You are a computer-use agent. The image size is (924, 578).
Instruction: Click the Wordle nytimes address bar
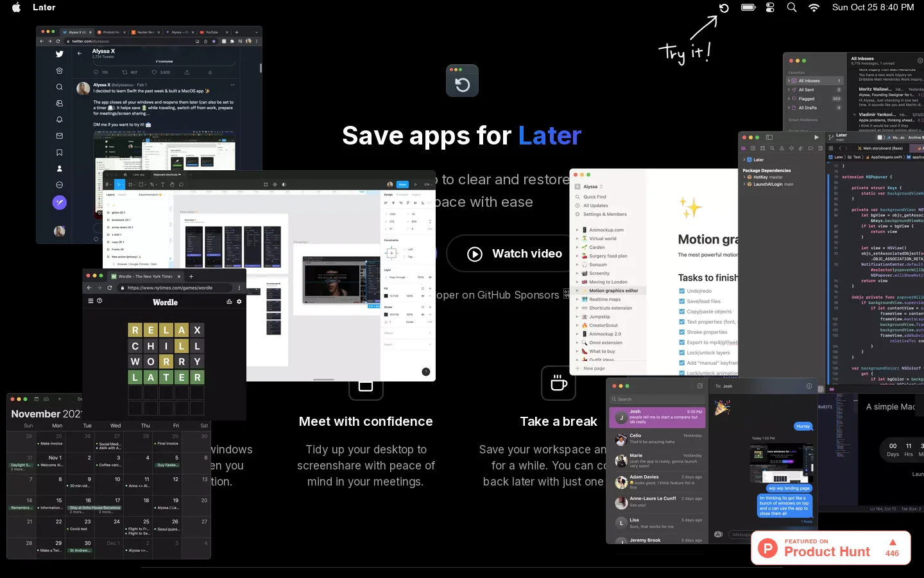[x=175, y=288]
